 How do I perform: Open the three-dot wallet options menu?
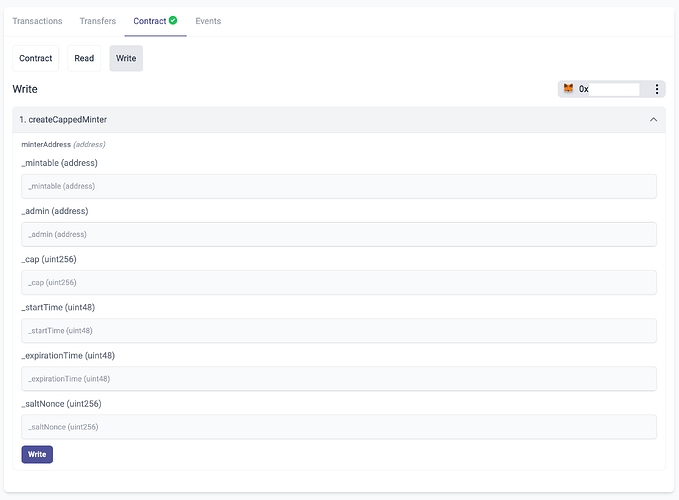point(656,89)
